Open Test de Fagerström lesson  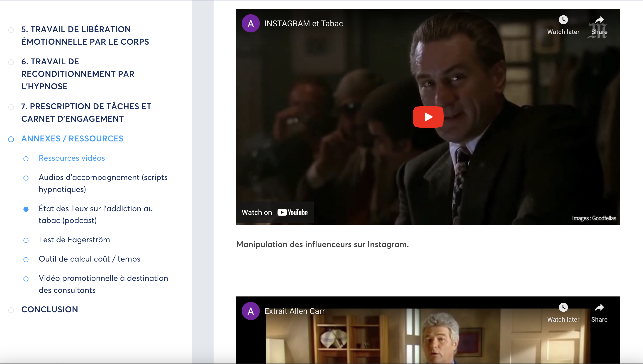pos(74,240)
